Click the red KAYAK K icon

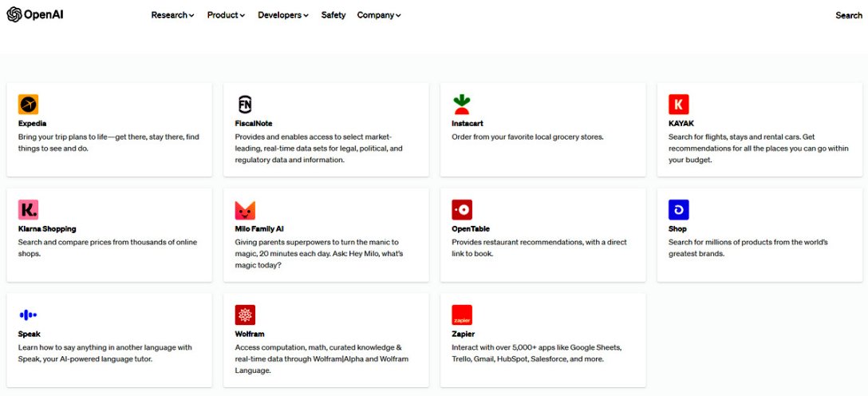click(679, 105)
